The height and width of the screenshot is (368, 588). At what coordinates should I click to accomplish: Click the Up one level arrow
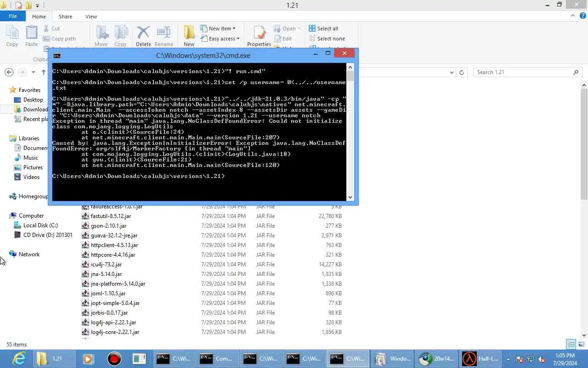click(x=44, y=72)
